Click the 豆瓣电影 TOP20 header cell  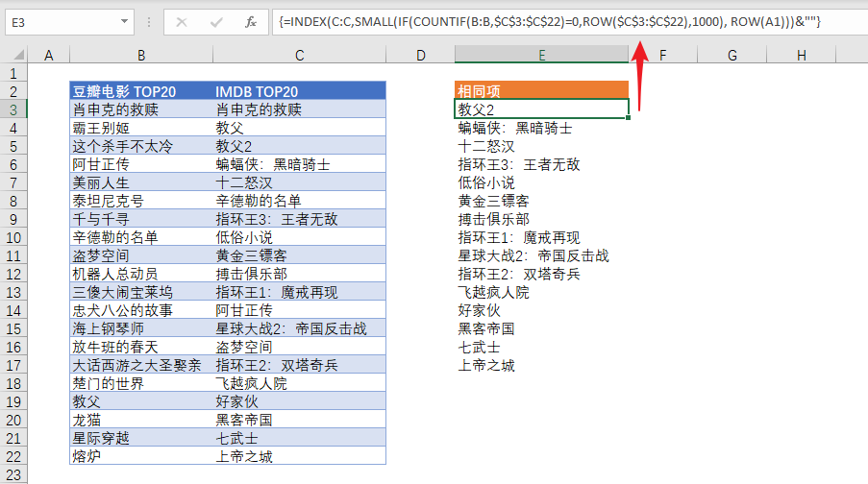click(141, 91)
